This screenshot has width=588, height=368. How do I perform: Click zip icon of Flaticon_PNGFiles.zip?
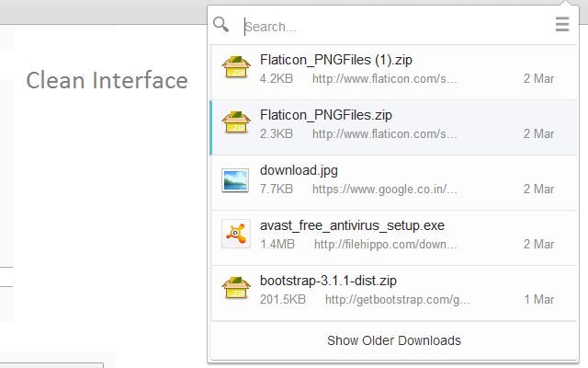pyautogui.click(x=236, y=124)
